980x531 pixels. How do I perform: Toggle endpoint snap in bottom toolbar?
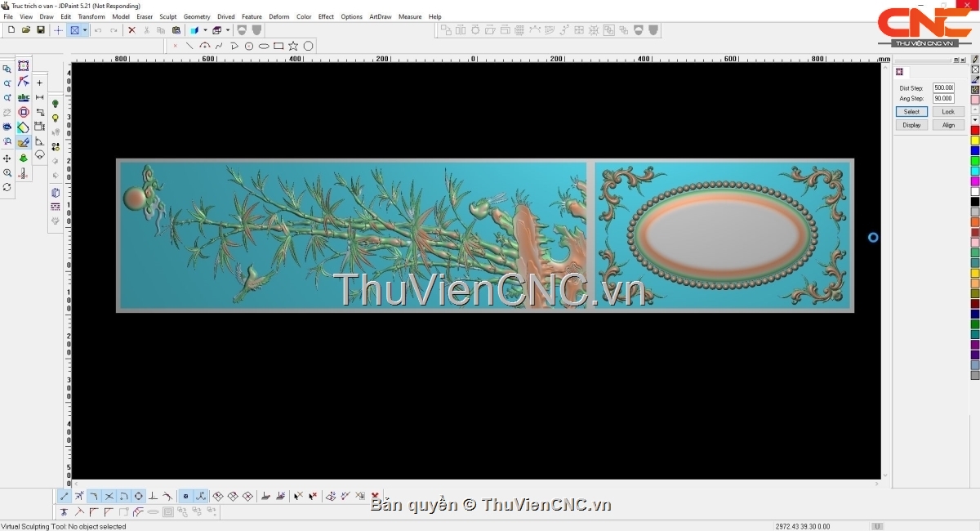(65, 496)
